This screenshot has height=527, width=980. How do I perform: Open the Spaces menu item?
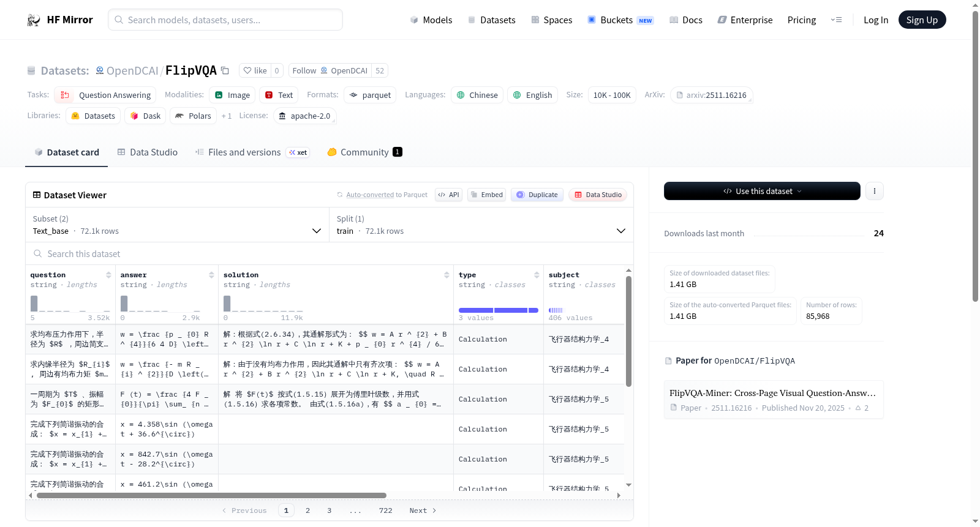551,20
